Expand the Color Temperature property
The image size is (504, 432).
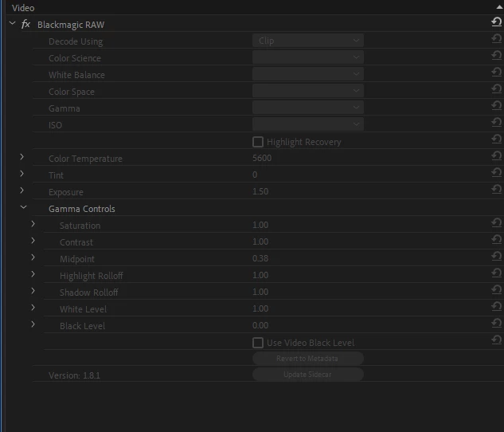(21, 157)
